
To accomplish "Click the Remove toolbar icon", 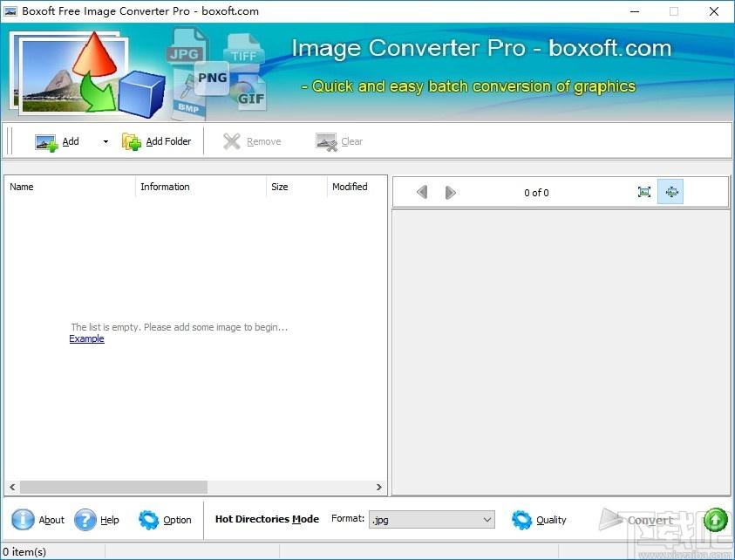I will point(232,141).
